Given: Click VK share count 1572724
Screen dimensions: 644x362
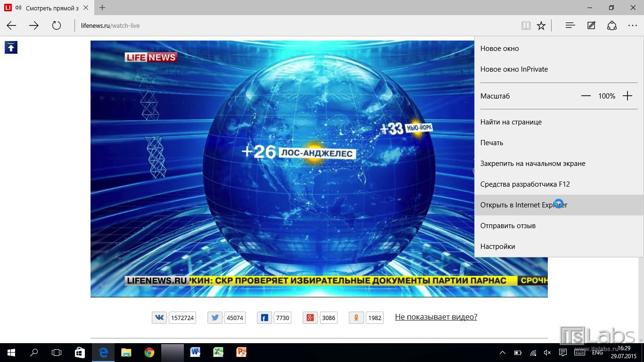Looking at the screenshot, I should click(x=182, y=318).
